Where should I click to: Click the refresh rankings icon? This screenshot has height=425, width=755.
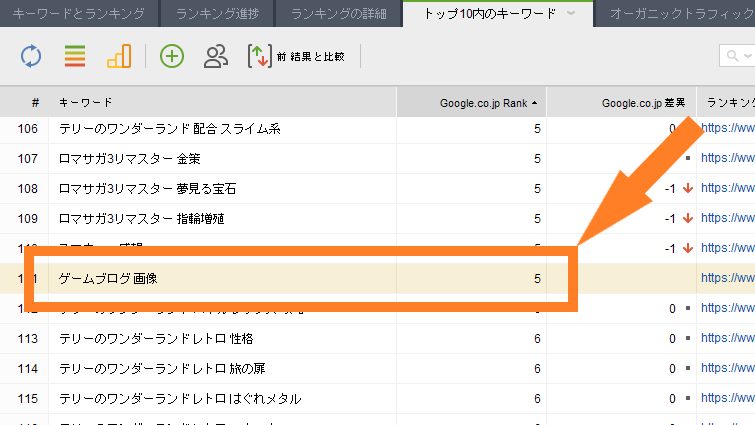(31, 56)
